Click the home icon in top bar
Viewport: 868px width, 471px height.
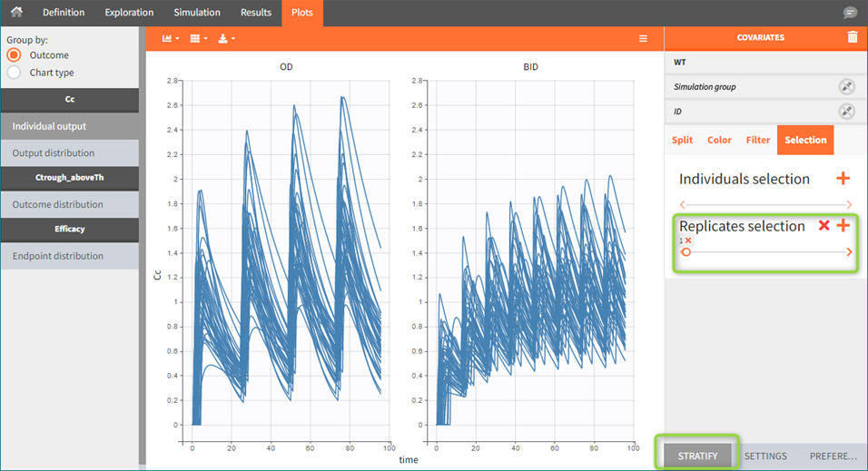tap(15, 13)
